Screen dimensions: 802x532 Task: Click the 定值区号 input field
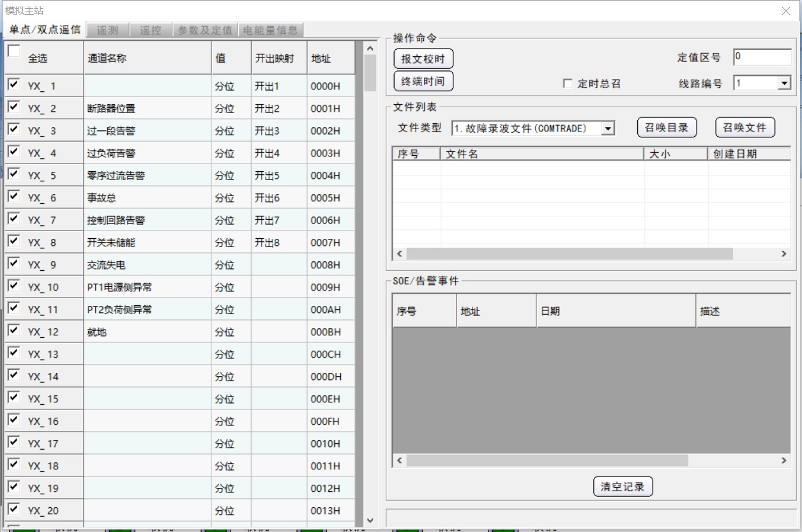tap(762, 57)
